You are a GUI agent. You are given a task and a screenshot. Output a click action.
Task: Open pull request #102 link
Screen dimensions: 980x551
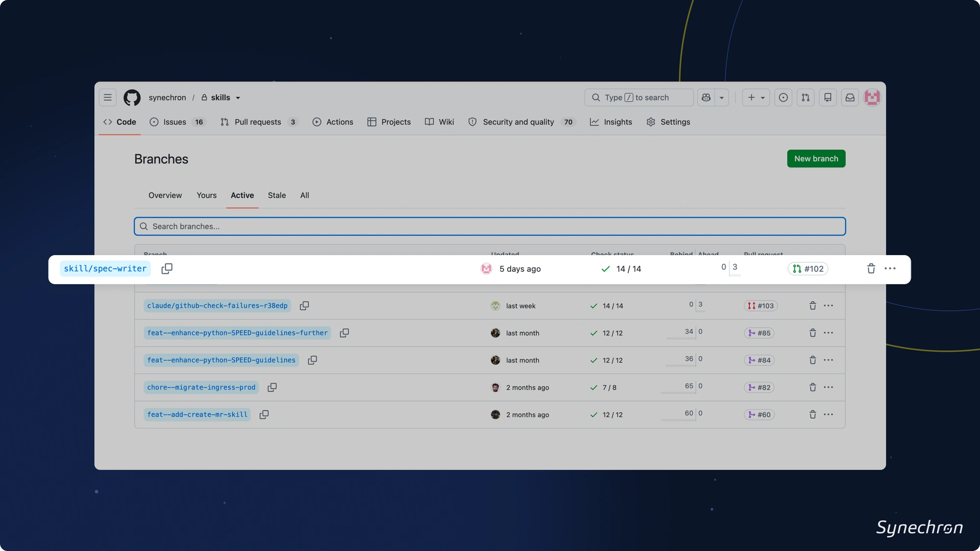808,269
